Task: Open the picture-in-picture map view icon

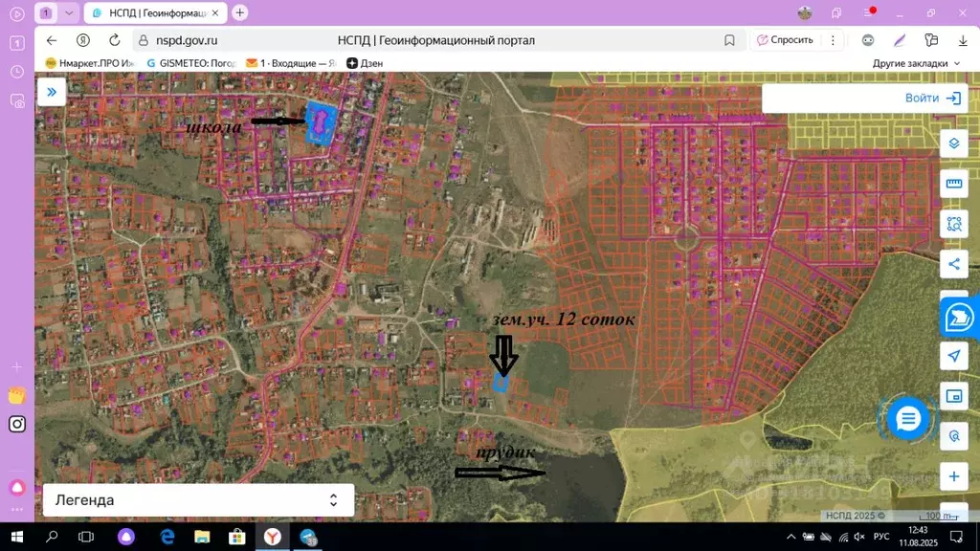Action: pos(953,395)
